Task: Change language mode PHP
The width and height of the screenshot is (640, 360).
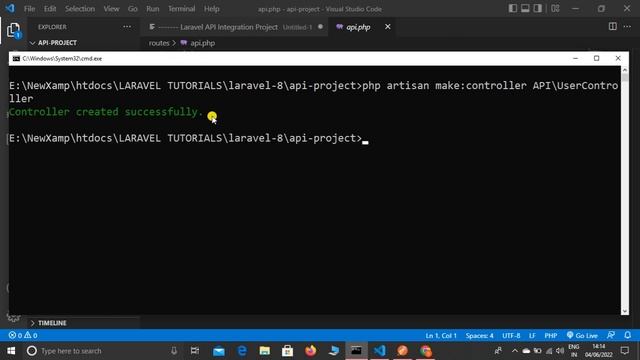Action: [551, 336]
